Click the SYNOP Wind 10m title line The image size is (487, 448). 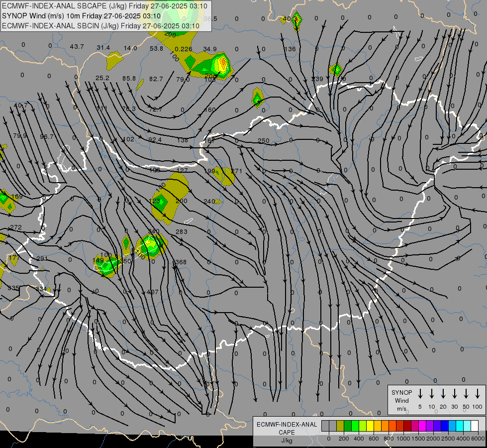(81, 16)
